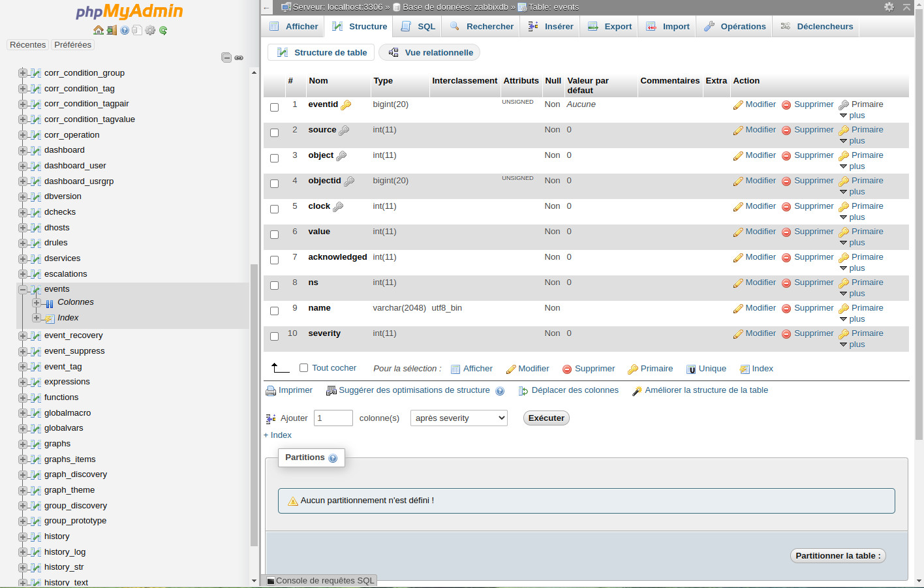The height and width of the screenshot is (588, 924).
Task: Collapse the events table tree node
Action: coord(23,289)
